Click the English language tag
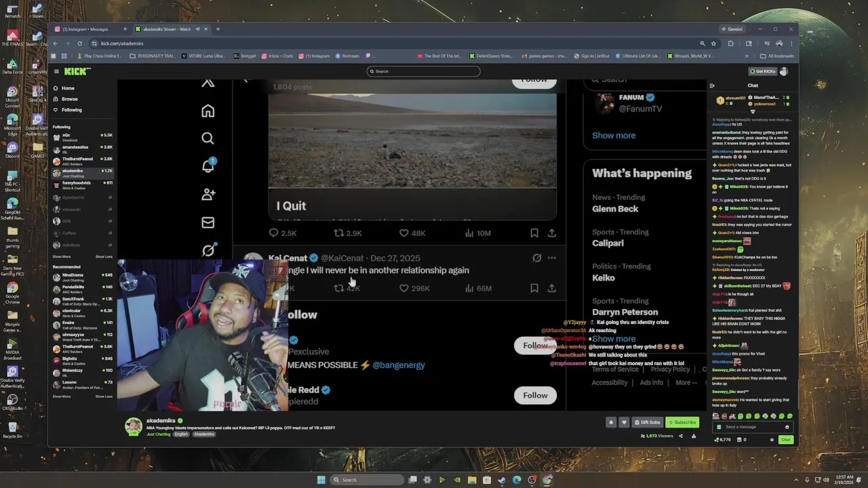The height and width of the screenshot is (488, 868). click(x=181, y=434)
